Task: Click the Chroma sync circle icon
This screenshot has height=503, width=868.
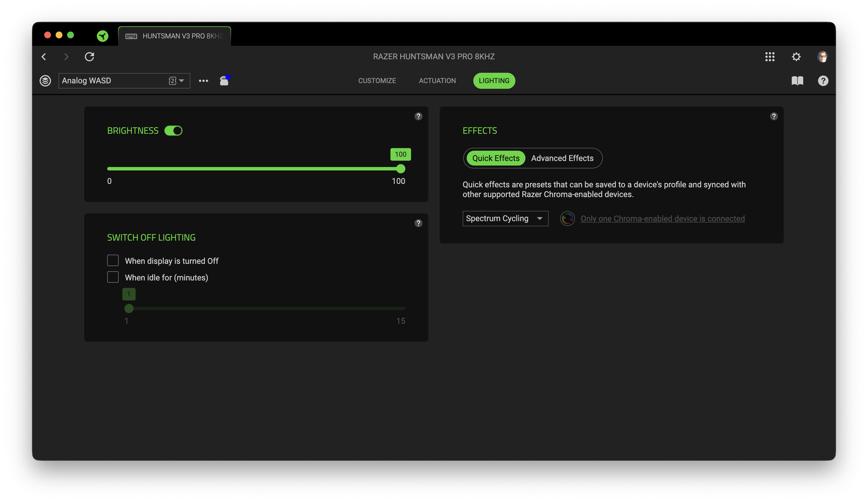Action: (567, 218)
